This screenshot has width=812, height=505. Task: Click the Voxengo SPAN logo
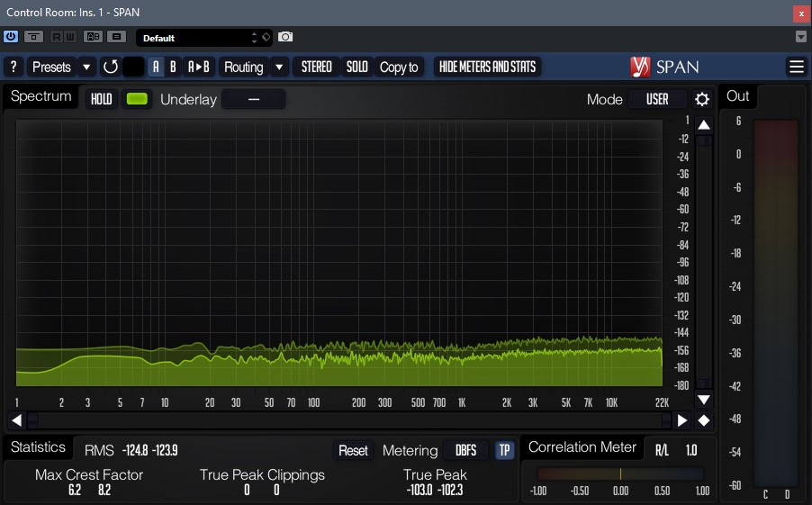tap(665, 67)
